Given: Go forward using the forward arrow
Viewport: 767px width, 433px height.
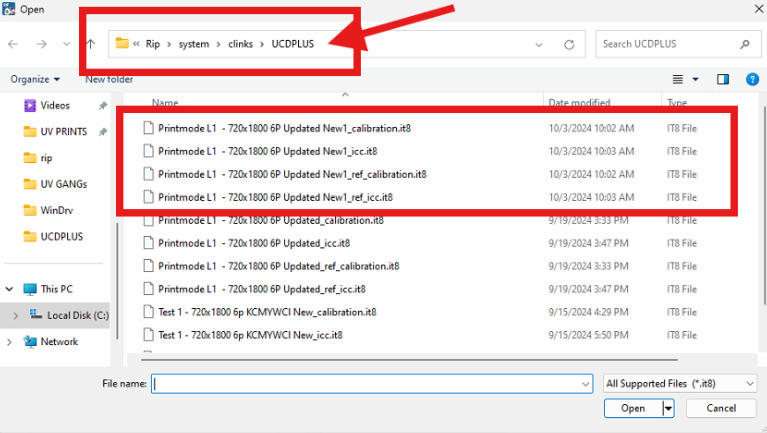Looking at the screenshot, I should click(x=42, y=44).
